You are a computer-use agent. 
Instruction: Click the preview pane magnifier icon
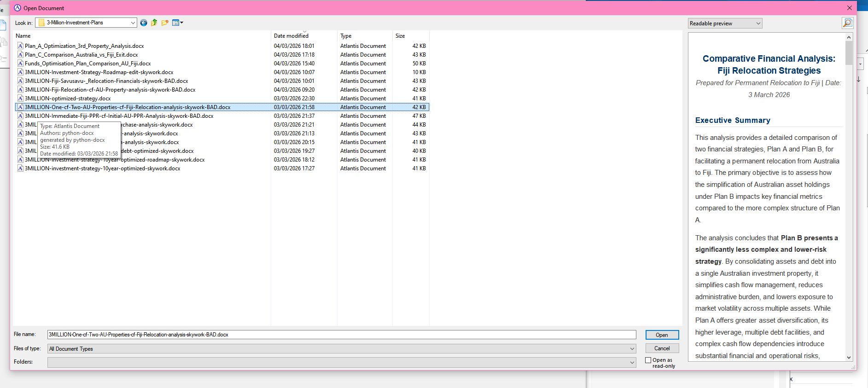pyautogui.click(x=847, y=23)
